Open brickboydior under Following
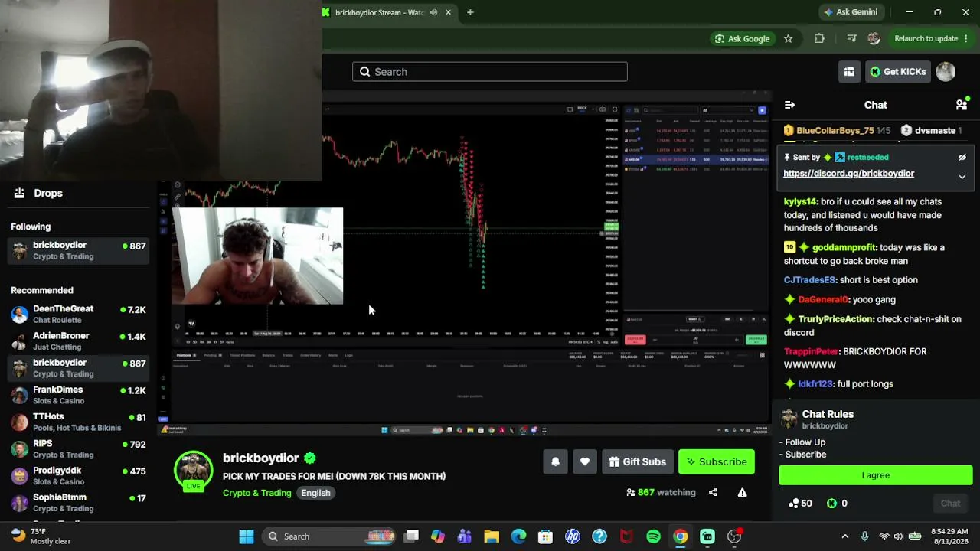Image resolution: width=980 pixels, height=551 pixels. click(x=78, y=250)
